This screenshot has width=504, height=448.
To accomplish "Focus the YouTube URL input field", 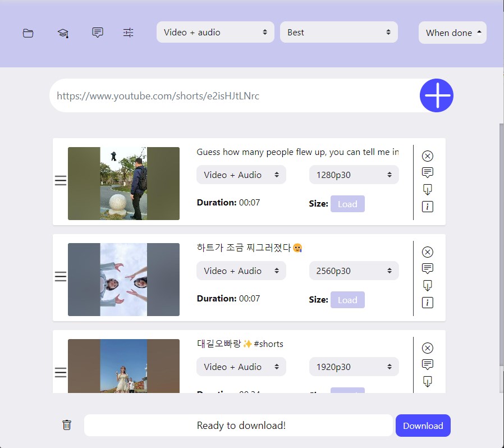I will (x=235, y=95).
